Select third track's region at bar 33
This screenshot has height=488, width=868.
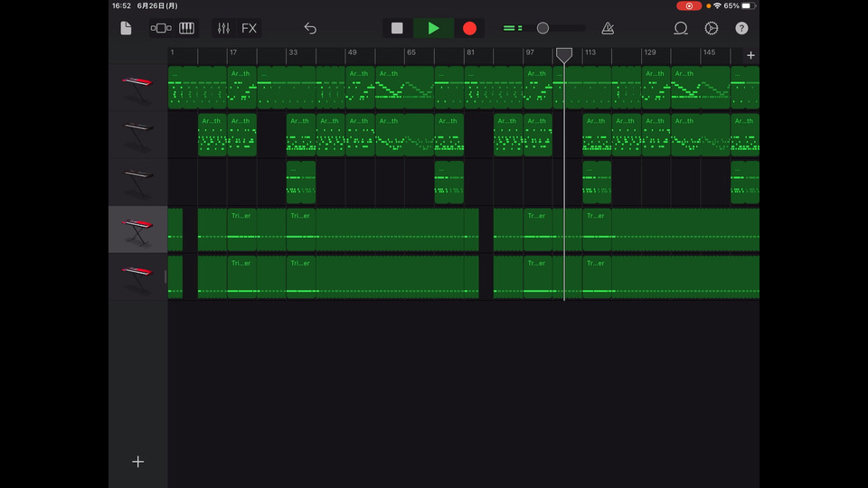(x=301, y=183)
